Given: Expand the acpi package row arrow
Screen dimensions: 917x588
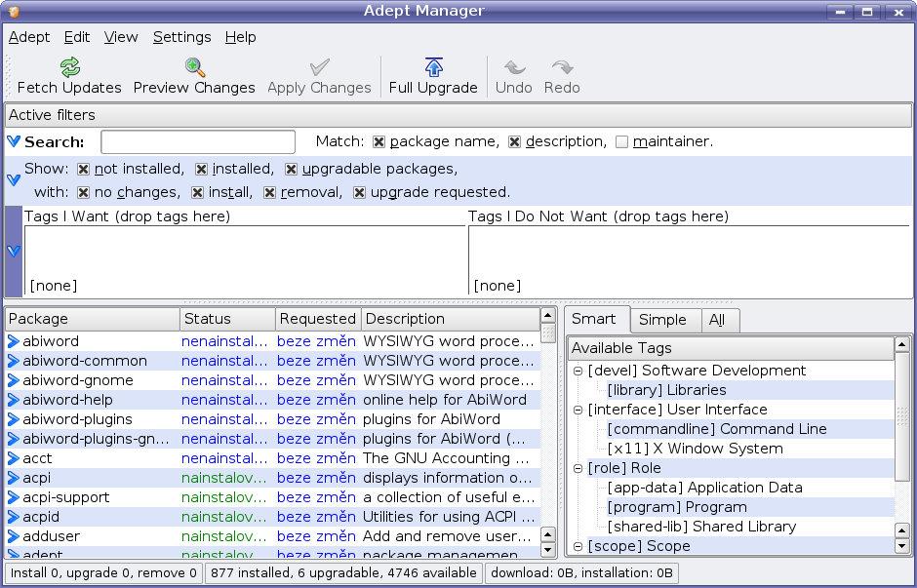Looking at the screenshot, I should pyautogui.click(x=13, y=478).
